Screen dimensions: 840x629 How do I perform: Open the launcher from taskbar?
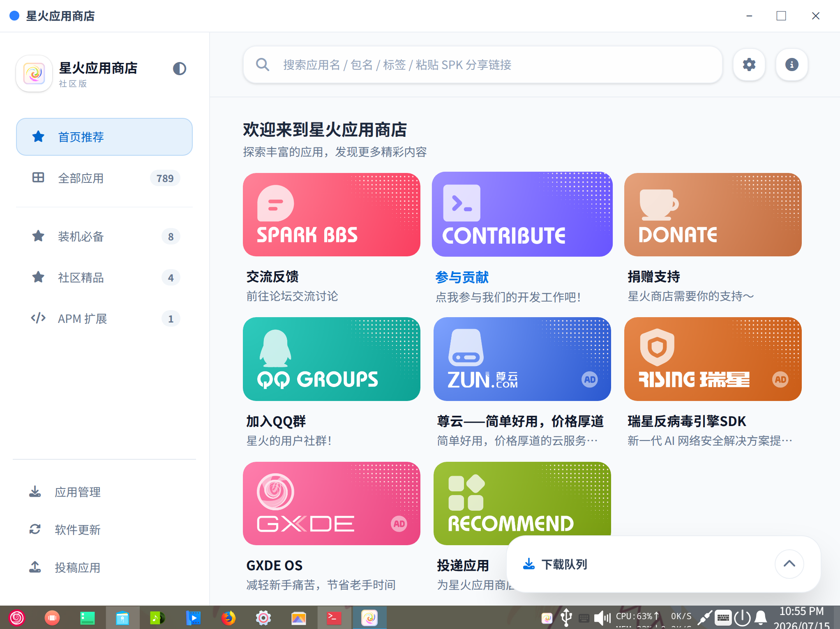17,617
